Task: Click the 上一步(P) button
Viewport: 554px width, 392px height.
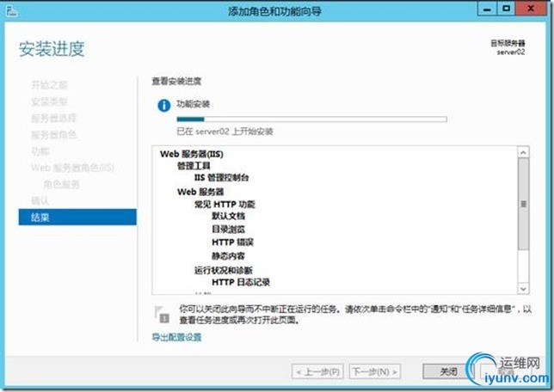Action: (317, 372)
